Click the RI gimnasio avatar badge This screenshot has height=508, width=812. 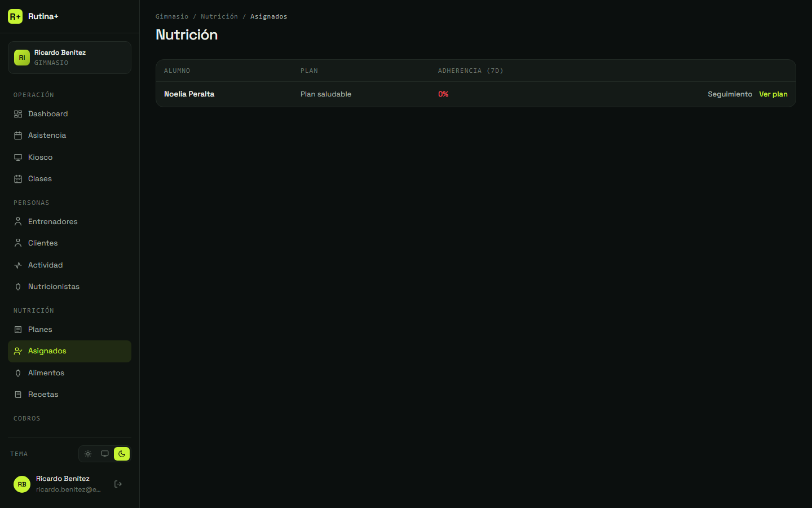click(22, 58)
